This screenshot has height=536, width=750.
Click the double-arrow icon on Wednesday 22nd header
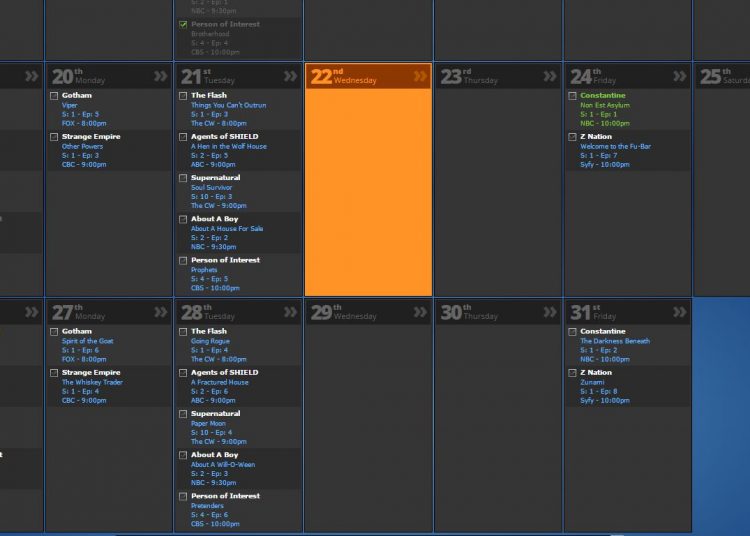[420, 76]
